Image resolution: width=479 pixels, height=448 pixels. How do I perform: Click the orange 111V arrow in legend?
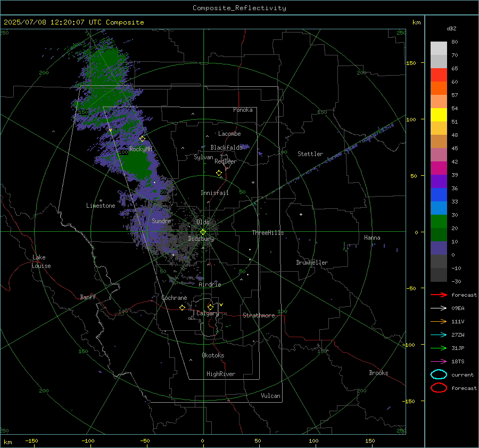[x=439, y=321]
